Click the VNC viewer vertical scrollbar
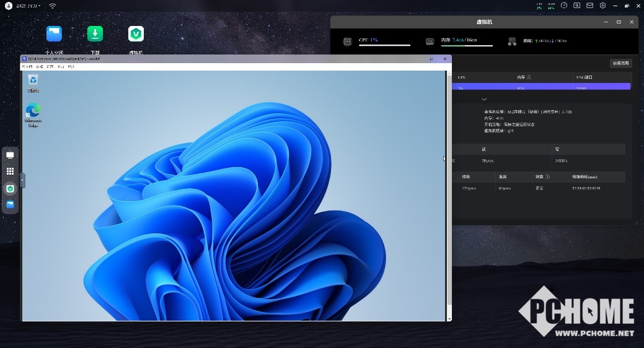This screenshot has height=348, width=644. tap(449, 186)
